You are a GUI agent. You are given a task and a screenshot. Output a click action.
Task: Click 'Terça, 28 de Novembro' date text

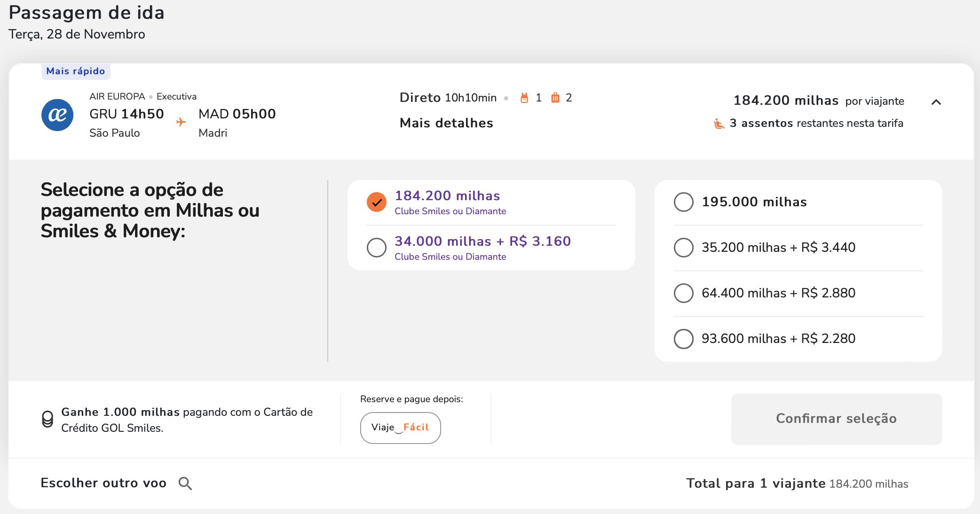point(77,34)
